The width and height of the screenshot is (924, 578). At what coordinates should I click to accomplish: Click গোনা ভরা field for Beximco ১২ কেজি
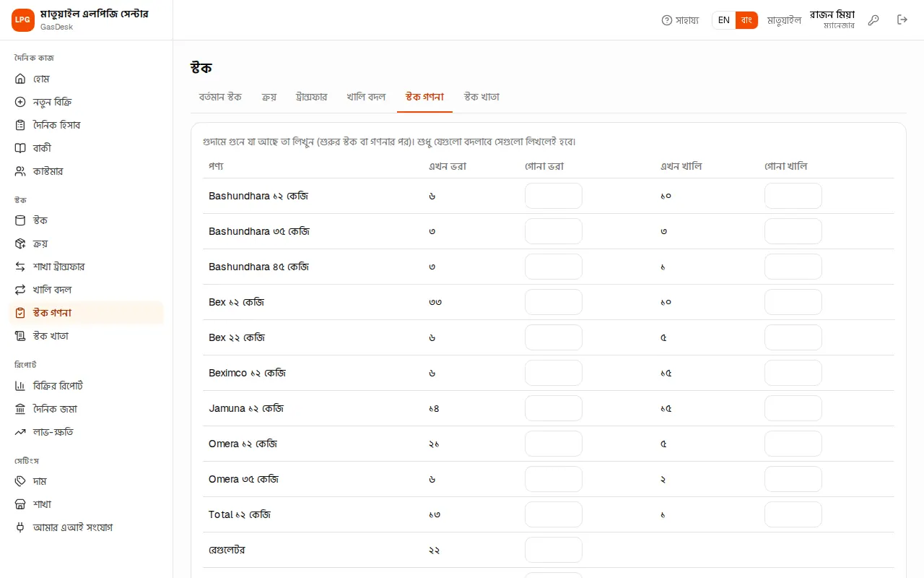[554, 373]
